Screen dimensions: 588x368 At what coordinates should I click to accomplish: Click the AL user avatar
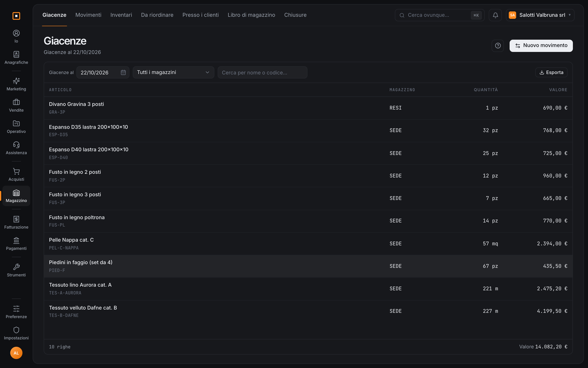(16, 353)
